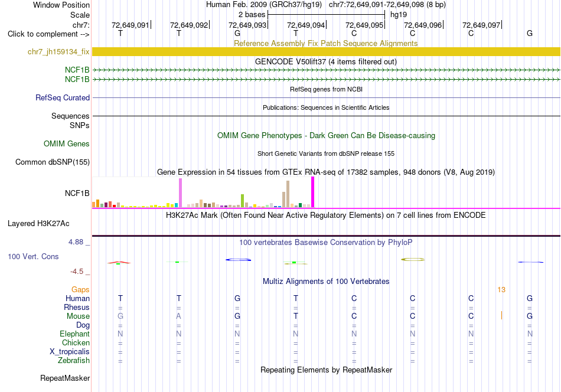The image size is (561, 392).
Task: Click the Mouse species label
Action: [x=78, y=316]
